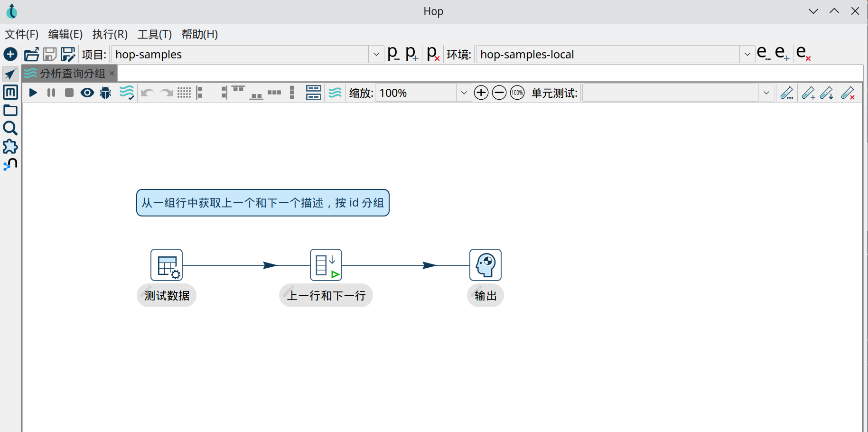
Task: Expand the environment hop-samples-local dropdown
Action: click(x=747, y=55)
